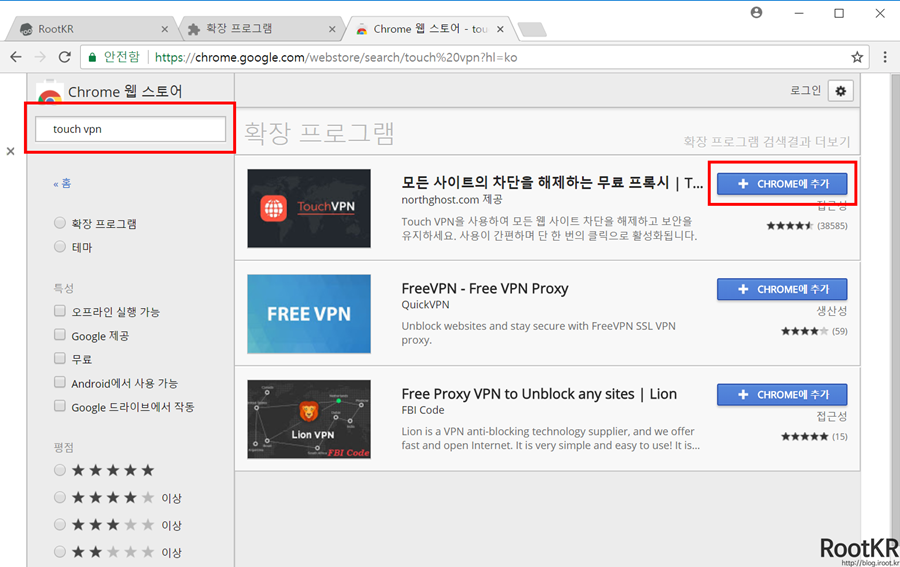This screenshot has height=567, width=900.
Task: Close the 확장 프로그램 tab
Action: [x=332, y=29]
